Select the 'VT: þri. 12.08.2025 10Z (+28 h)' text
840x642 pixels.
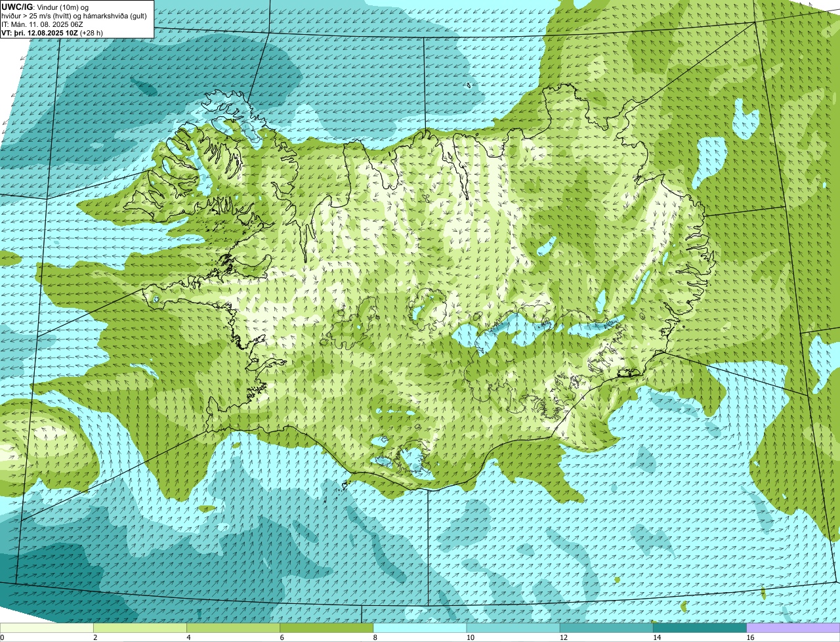[52, 33]
